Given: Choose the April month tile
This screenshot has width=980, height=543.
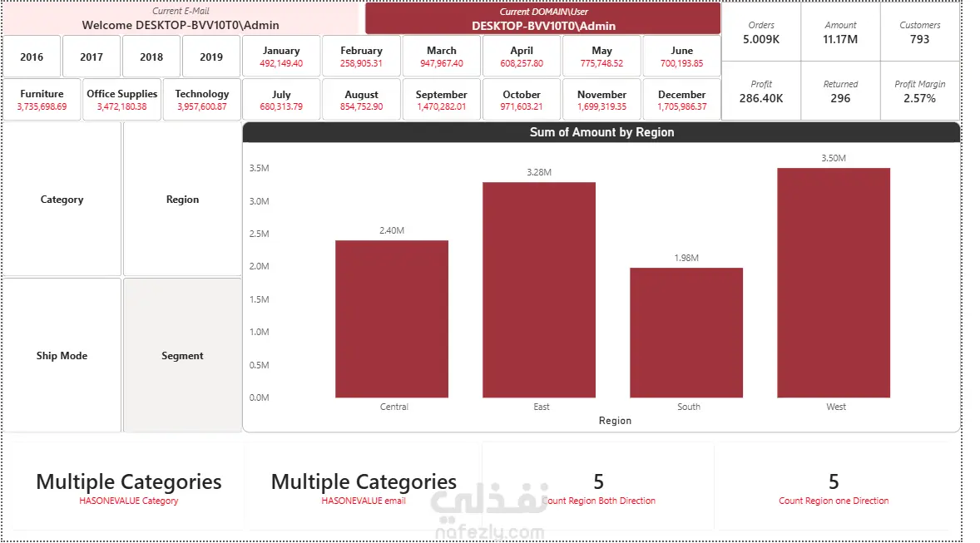Looking at the screenshot, I should [522, 57].
